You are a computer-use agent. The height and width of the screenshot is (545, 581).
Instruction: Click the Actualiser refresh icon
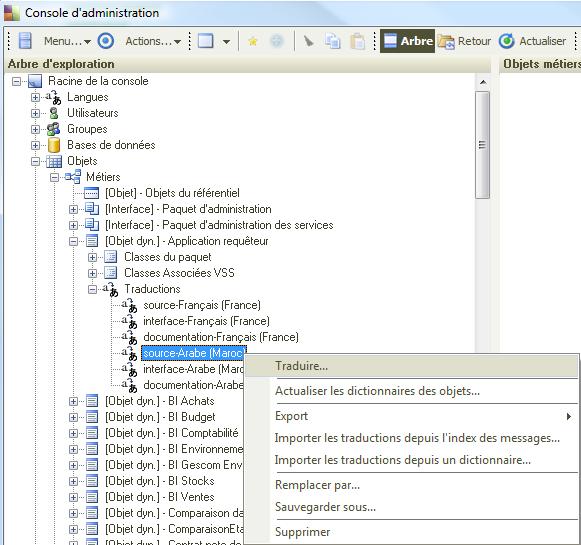pyautogui.click(x=507, y=41)
